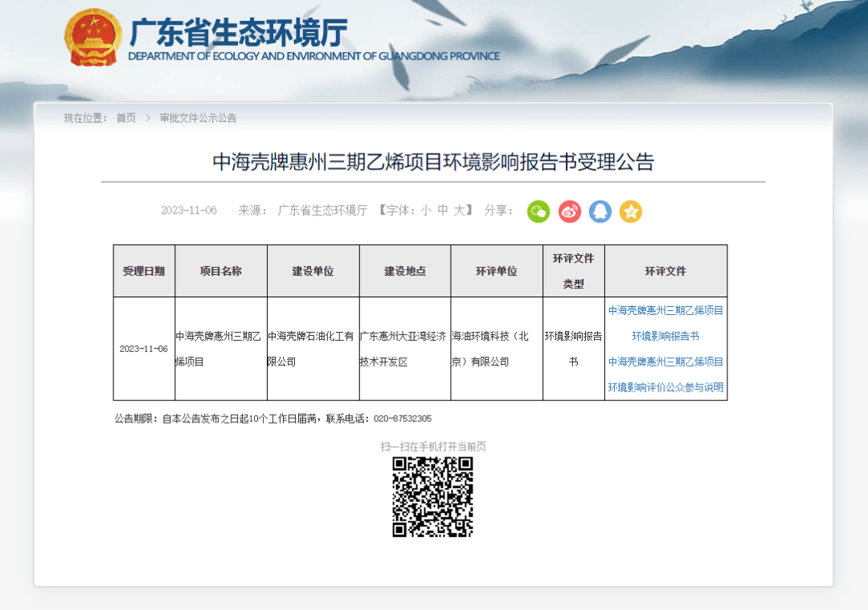Viewport: 868px width, 610px height.
Task: Share the notice via the green WeChat icon
Action: (x=538, y=211)
